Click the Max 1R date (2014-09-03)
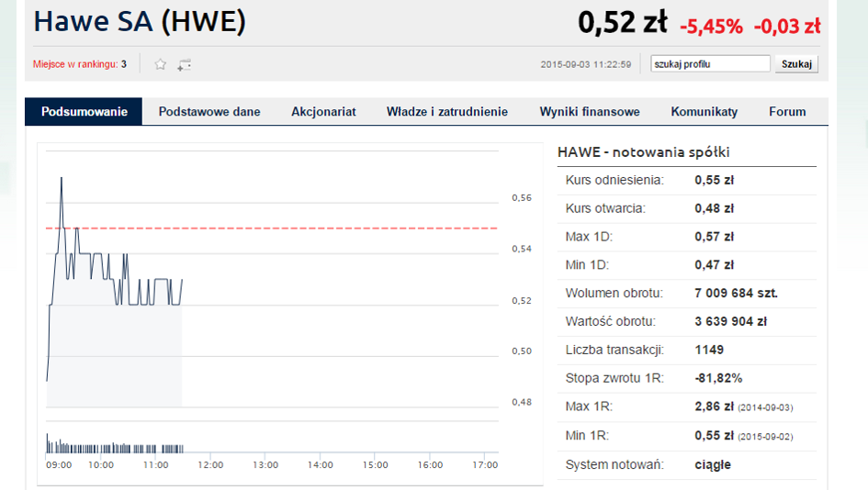The width and height of the screenshot is (868, 490). click(766, 407)
